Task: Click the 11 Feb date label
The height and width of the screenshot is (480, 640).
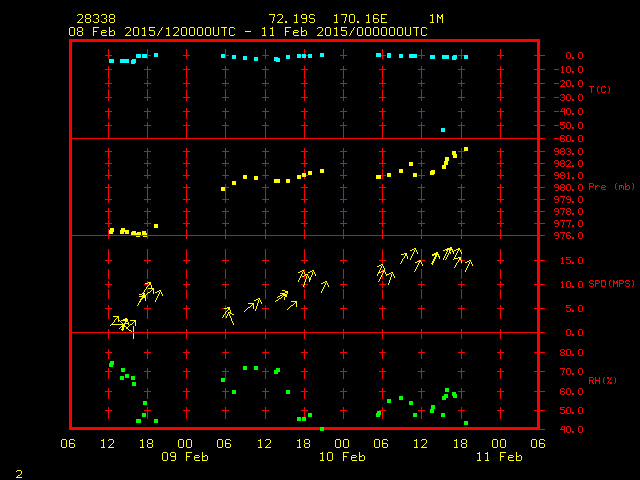Action: coord(499,457)
